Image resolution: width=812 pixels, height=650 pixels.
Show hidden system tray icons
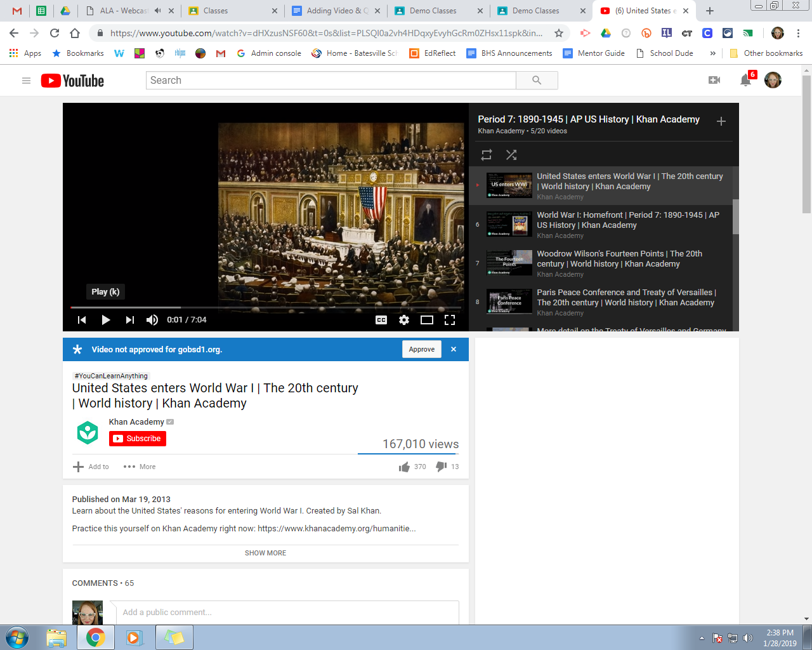pyautogui.click(x=702, y=638)
